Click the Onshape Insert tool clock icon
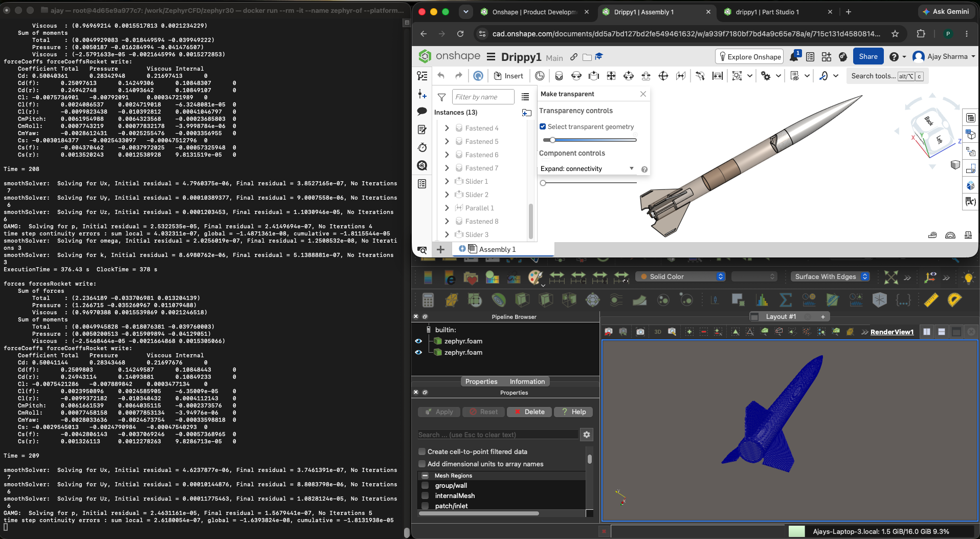Viewport: 980px width, 539px height. point(540,76)
